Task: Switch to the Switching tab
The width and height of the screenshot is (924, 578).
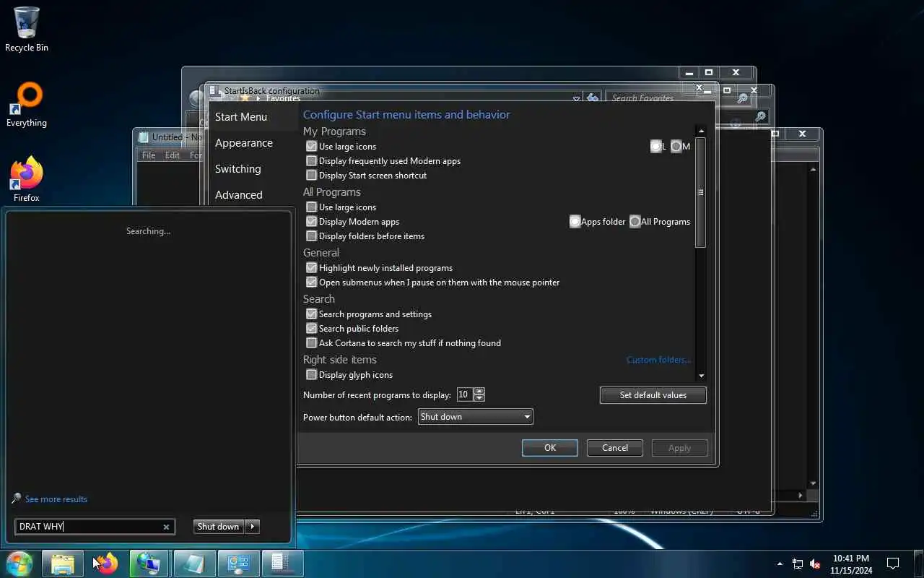Action: click(x=238, y=169)
